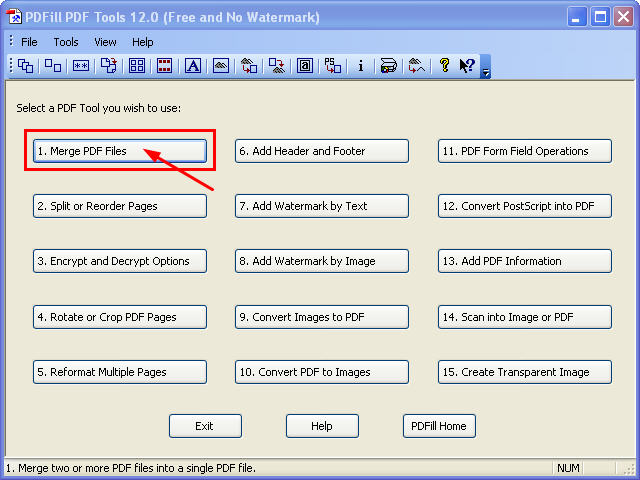Choose the Watermark by Image toolbar icon

pyautogui.click(x=221, y=65)
